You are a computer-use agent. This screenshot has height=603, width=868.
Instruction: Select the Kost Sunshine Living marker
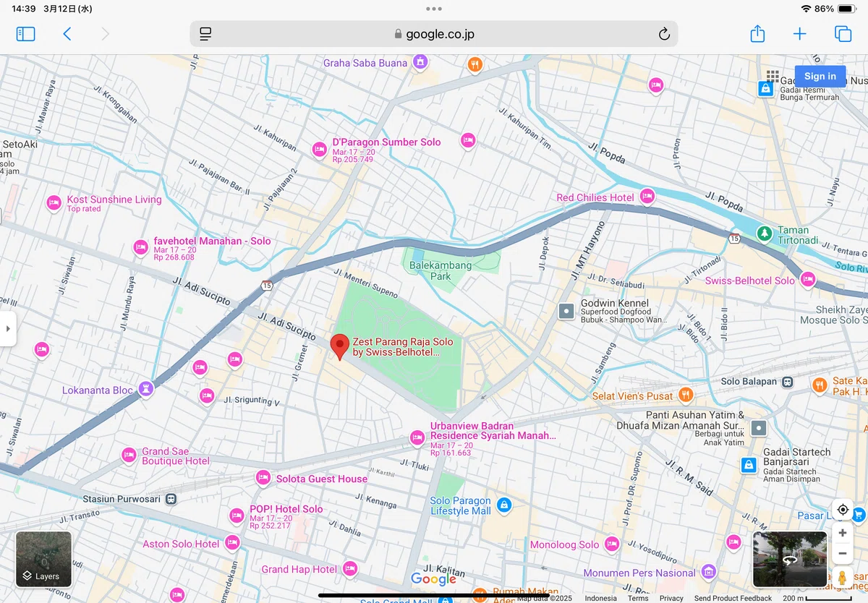[x=54, y=204]
